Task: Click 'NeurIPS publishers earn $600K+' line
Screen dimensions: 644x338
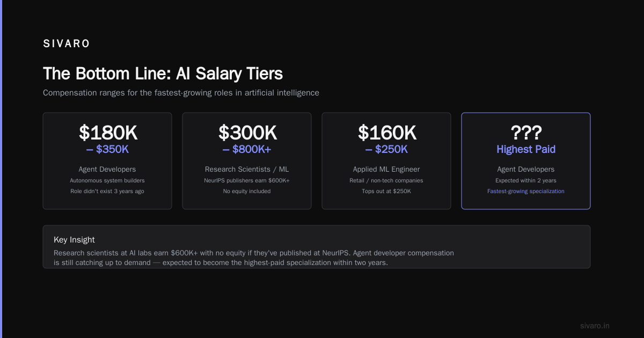Action: click(247, 180)
